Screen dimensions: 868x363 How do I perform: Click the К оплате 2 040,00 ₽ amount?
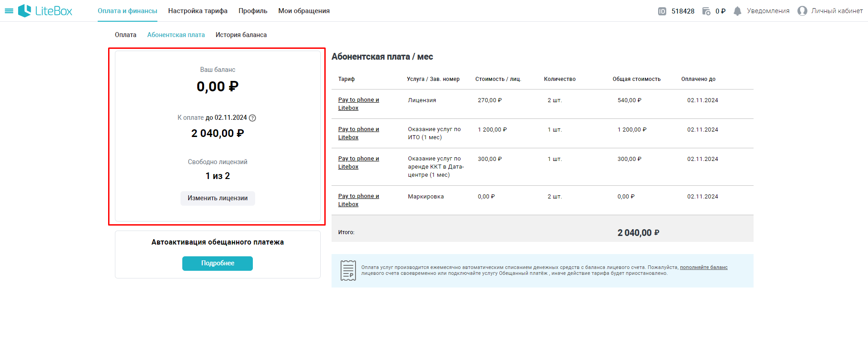pyautogui.click(x=218, y=133)
